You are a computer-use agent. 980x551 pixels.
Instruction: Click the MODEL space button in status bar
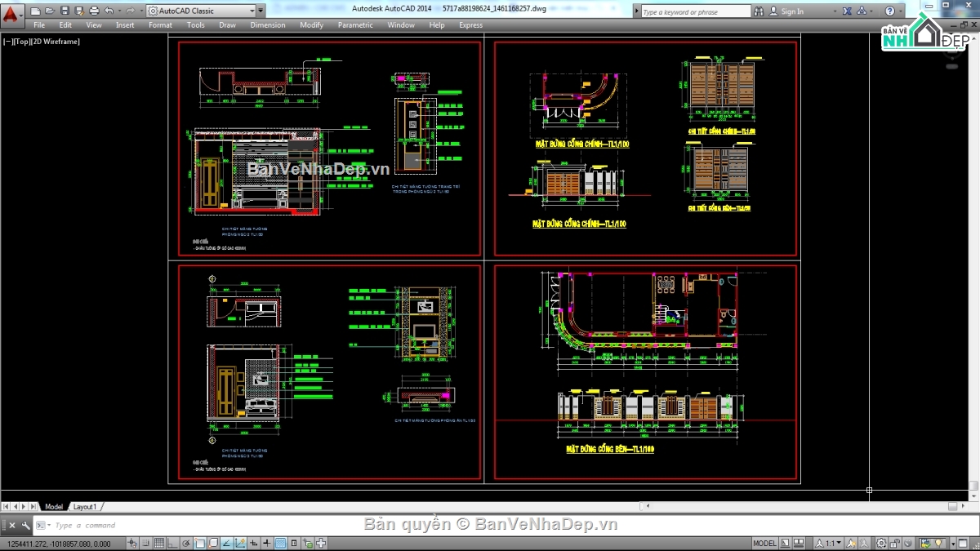point(764,544)
